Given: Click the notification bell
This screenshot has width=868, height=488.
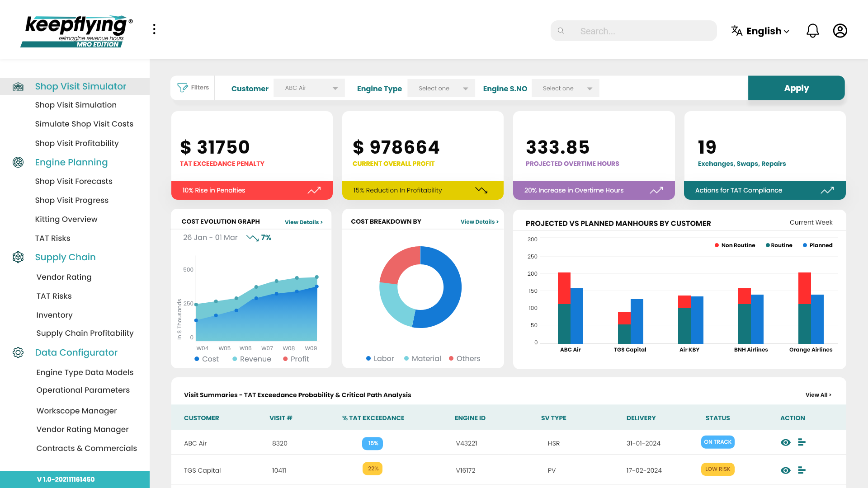Looking at the screenshot, I should click(x=812, y=31).
